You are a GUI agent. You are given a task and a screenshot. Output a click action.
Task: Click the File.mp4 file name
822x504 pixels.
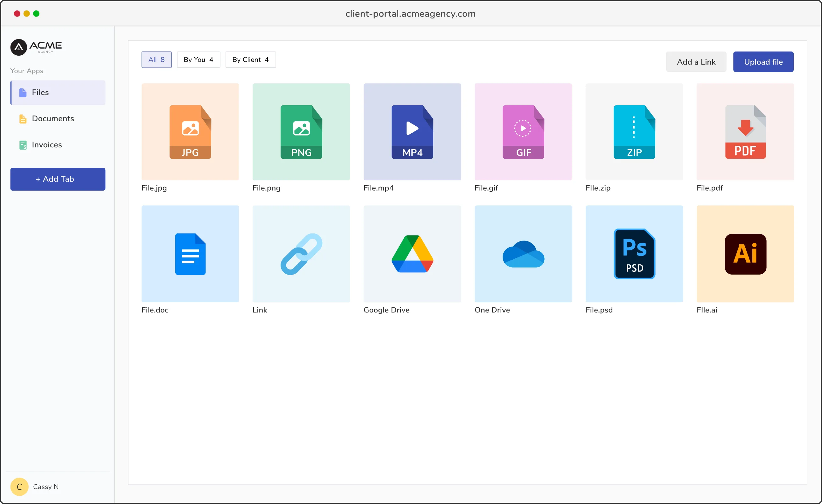(x=379, y=188)
